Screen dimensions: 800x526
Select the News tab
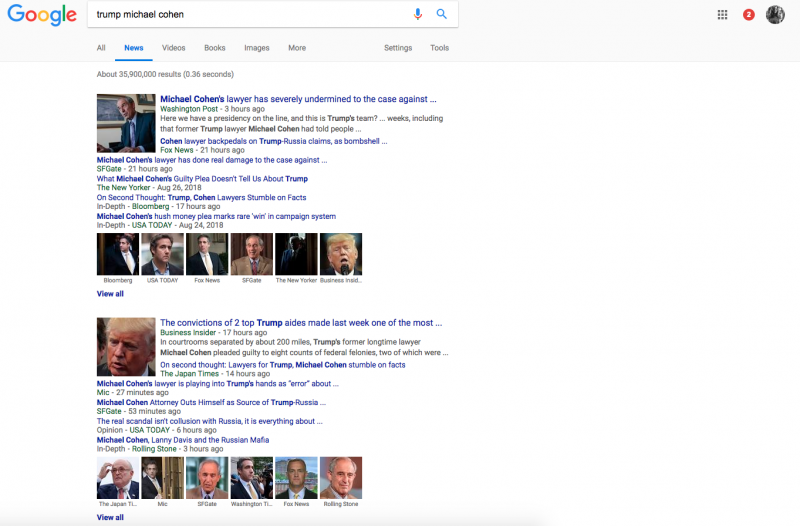pyautogui.click(x=134, y=48)
